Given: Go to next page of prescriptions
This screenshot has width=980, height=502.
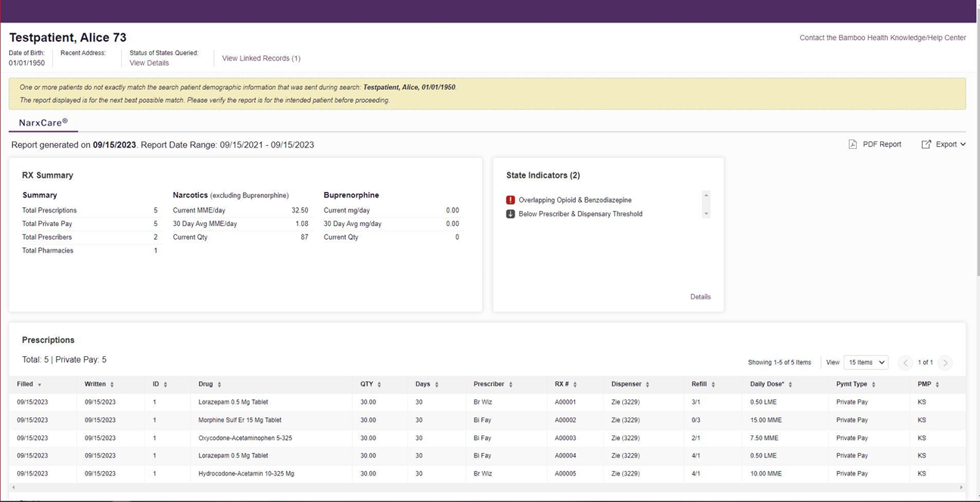Looking at the screenshot, I should click(945, 363).
